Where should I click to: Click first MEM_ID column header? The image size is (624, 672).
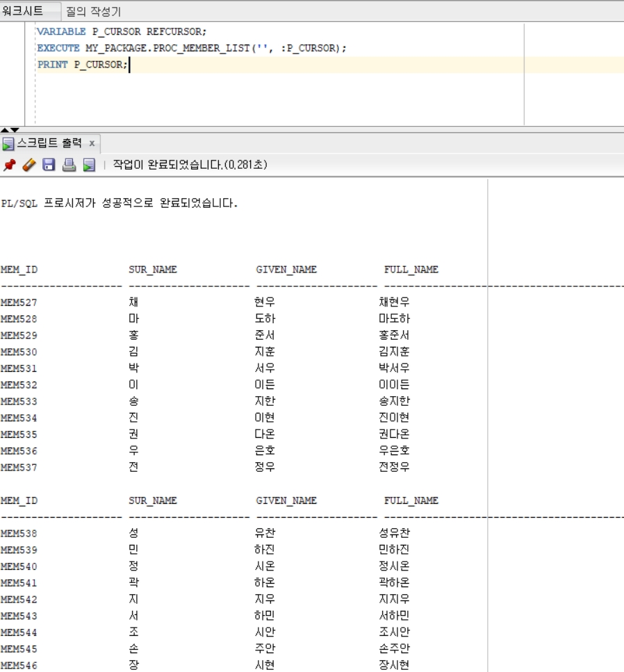[19, 270]
